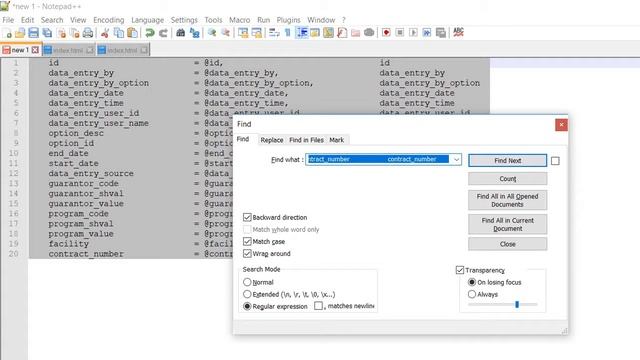Run macro multiple times icon
This screenshot has width=640, height=360.
(x=427, y=33)
